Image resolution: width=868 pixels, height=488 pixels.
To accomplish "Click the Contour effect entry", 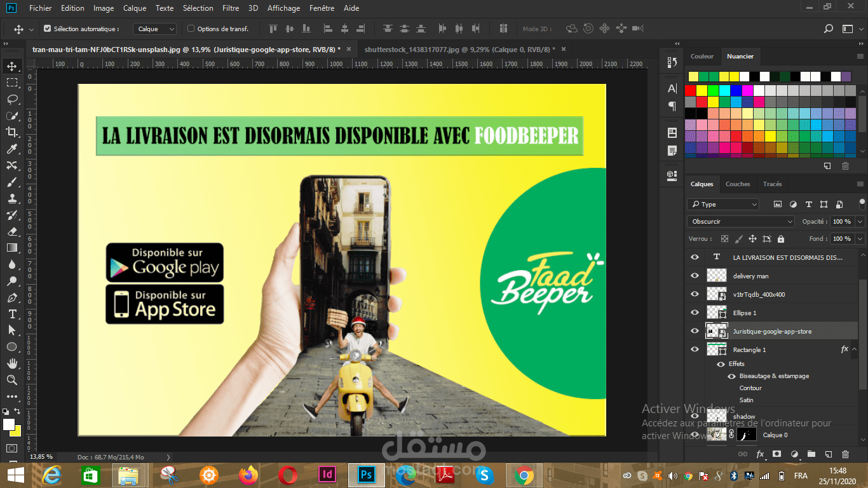I will (x=750, y=388).
